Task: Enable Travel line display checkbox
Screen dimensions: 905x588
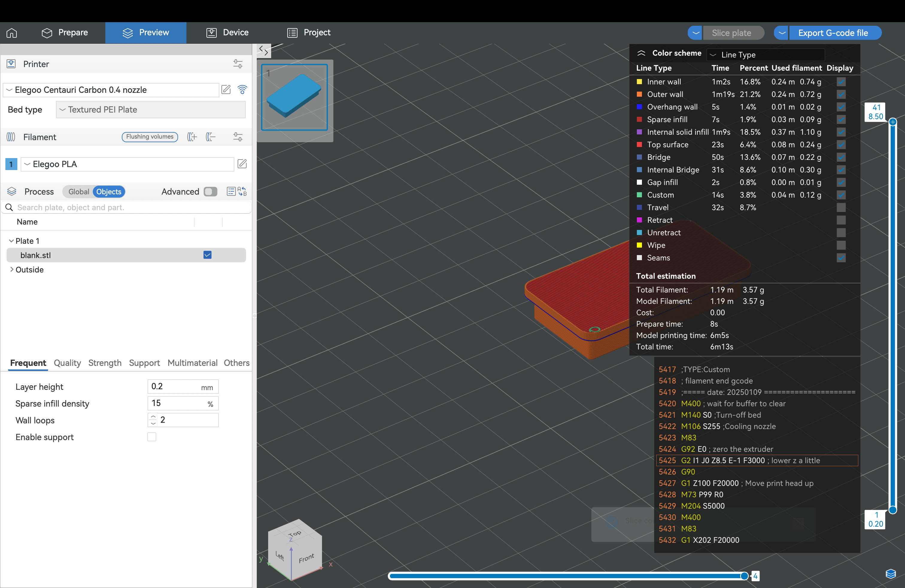Action: tap(841, 208)
